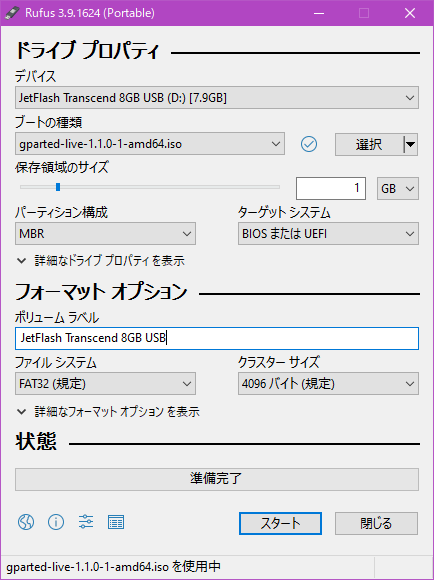Open the MBR partition scheme dropdown

point(105,233)
